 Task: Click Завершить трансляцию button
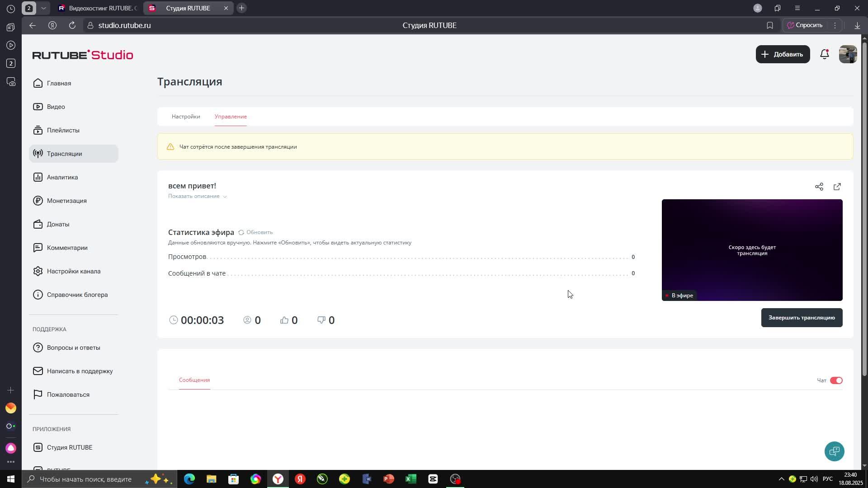801,318
